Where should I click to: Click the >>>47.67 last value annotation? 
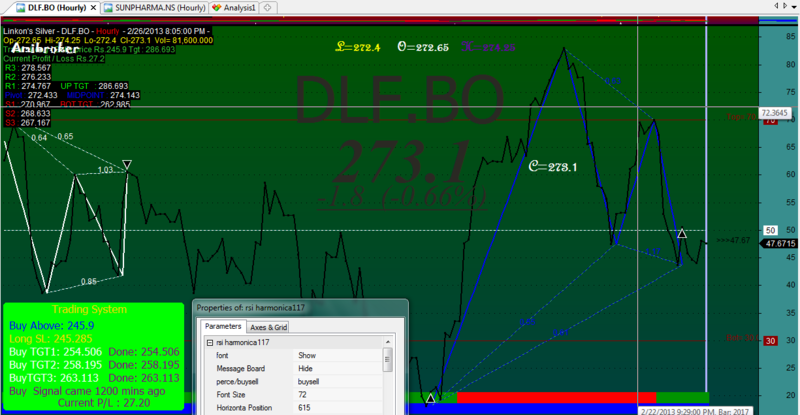click(733, 240)
